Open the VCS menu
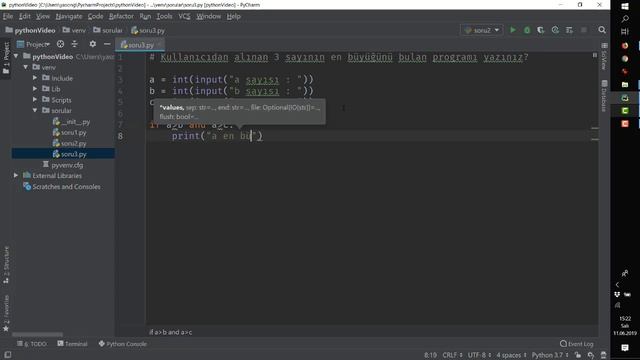Screen dimensions: 640x360 (184, 16)
